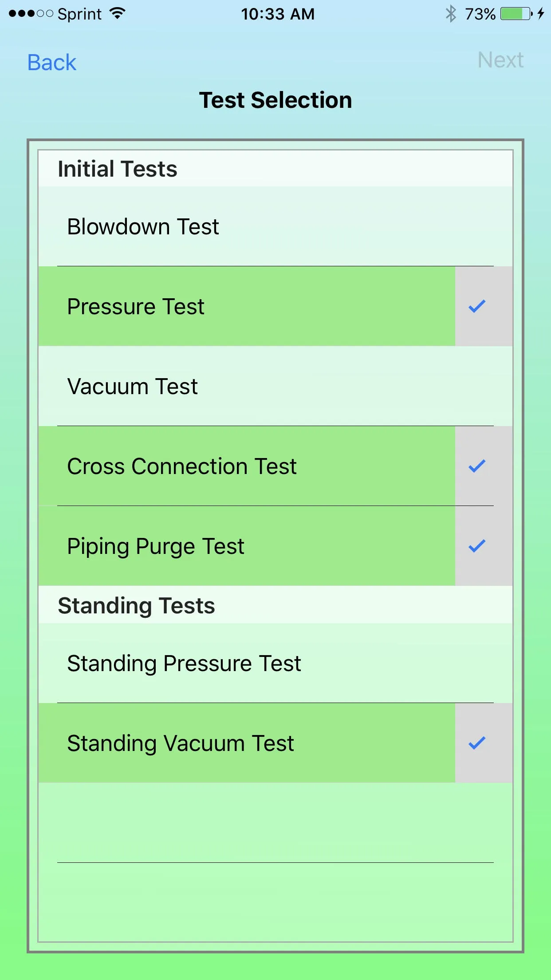Screen dimensions: 551x980
Task: Tap the Standing Tests section header
Action: coord(136,605)
